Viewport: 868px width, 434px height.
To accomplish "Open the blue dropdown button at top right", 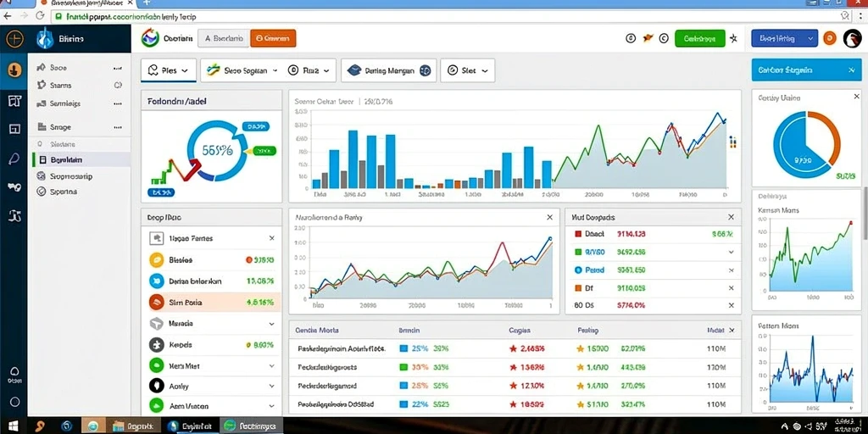I will (x=784, y=38).
